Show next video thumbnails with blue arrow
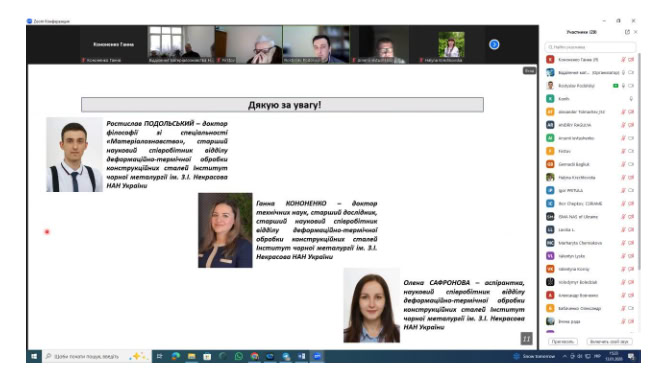Screen dimensions: 655x378 [x=494, y=44]
